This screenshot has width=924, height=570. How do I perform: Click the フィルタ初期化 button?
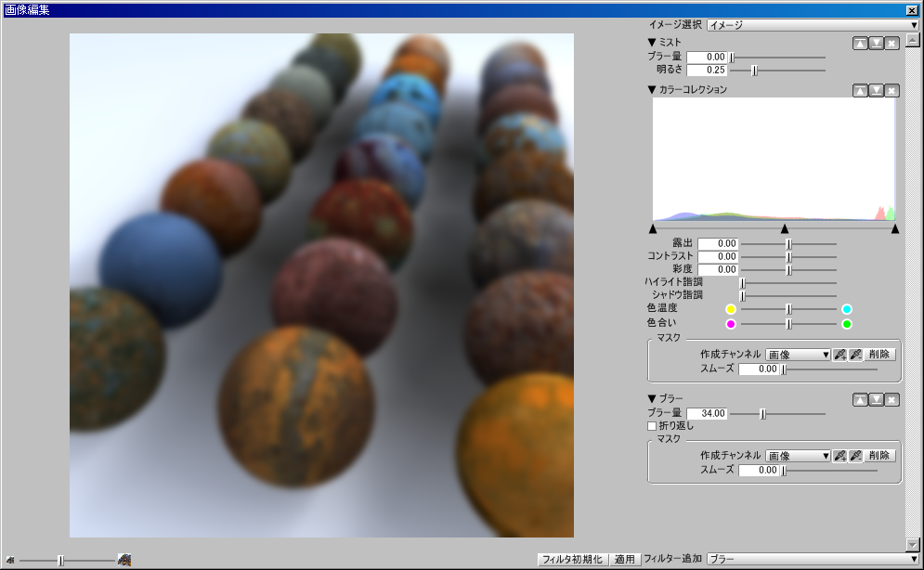point(574,559)
